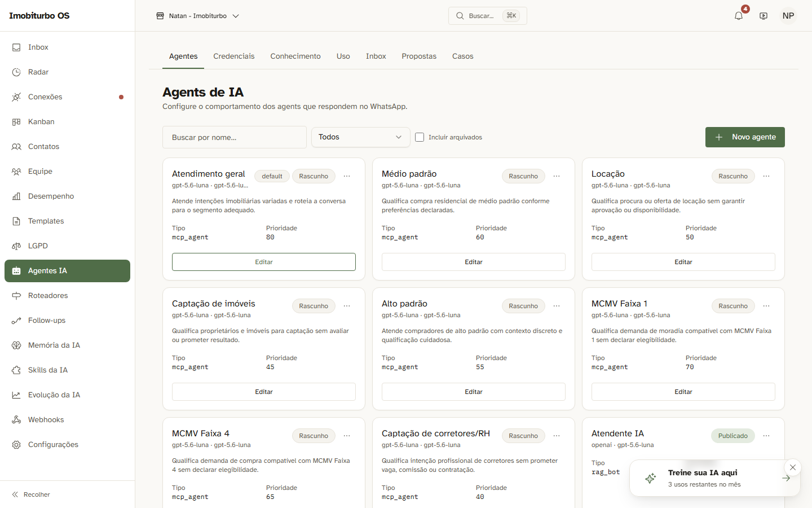Viewport: 812px width, 508px height.
Task: Expand the Natan - Imobiturbo workspace selector
Action: (x=197, y=16)
